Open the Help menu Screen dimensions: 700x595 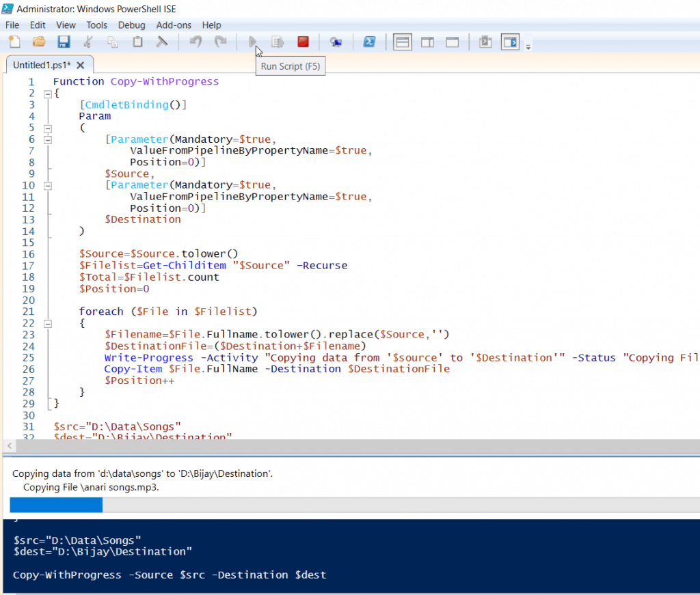coord(211,25)
